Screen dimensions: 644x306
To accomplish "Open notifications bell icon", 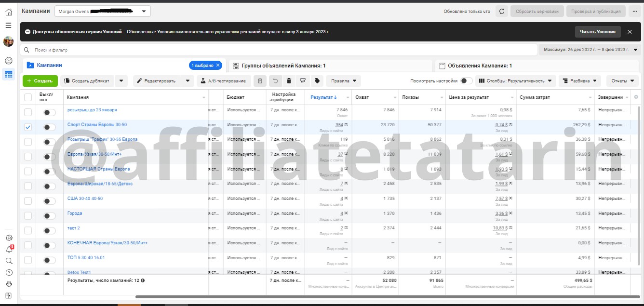I will (x=9, y=249).
